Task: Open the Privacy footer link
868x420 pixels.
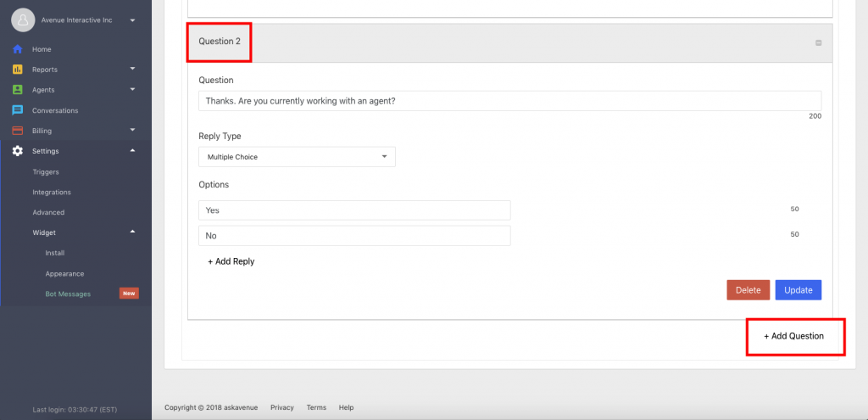Action: pos(281,408)
